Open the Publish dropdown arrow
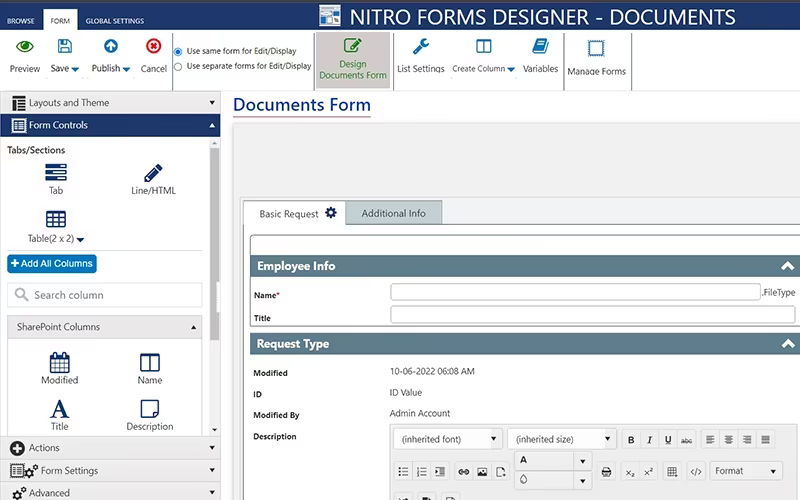 (127, 69)
